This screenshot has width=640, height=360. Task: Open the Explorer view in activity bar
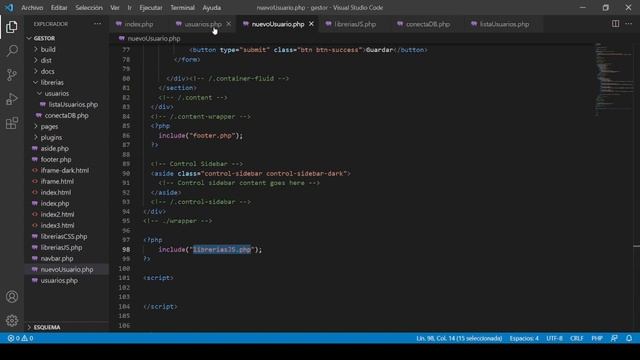tap(12, 27)
